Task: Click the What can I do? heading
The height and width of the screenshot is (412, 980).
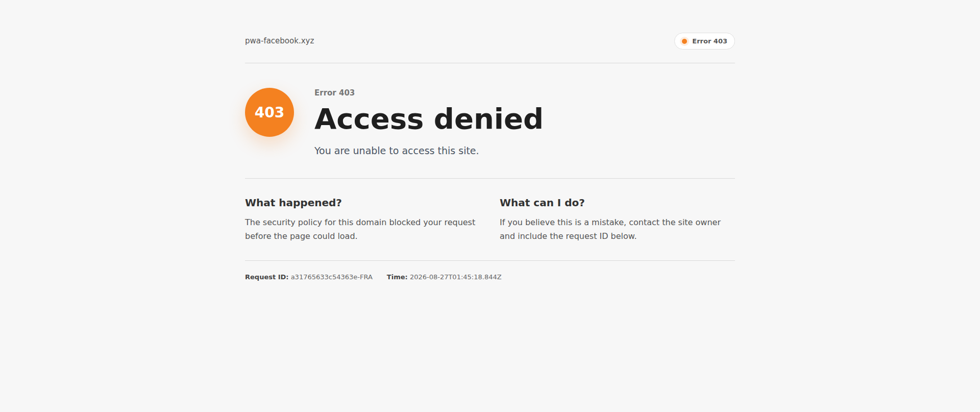Action: coord(542,203)
